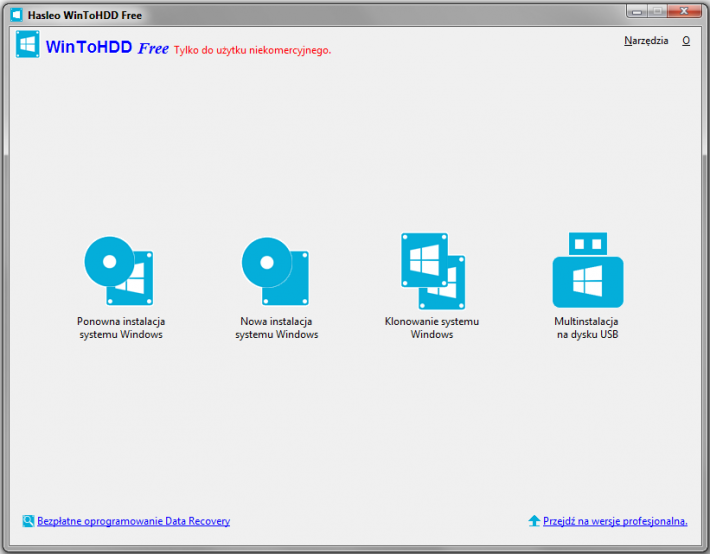
Task: Click the upgrade arrow icon at bottom right
Action: tap(534, 521)
